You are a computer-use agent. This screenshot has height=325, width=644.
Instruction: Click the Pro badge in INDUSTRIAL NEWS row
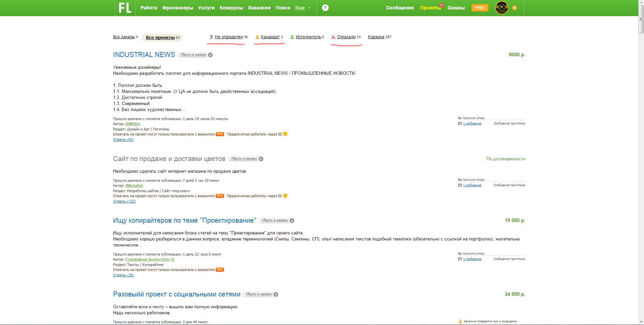pos(220,134)
